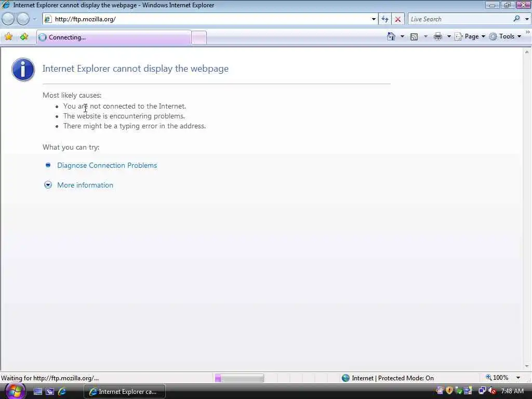Click the Switch between windows icon
The width and height of the screenshot is (532, 399).
click(50, 392)
